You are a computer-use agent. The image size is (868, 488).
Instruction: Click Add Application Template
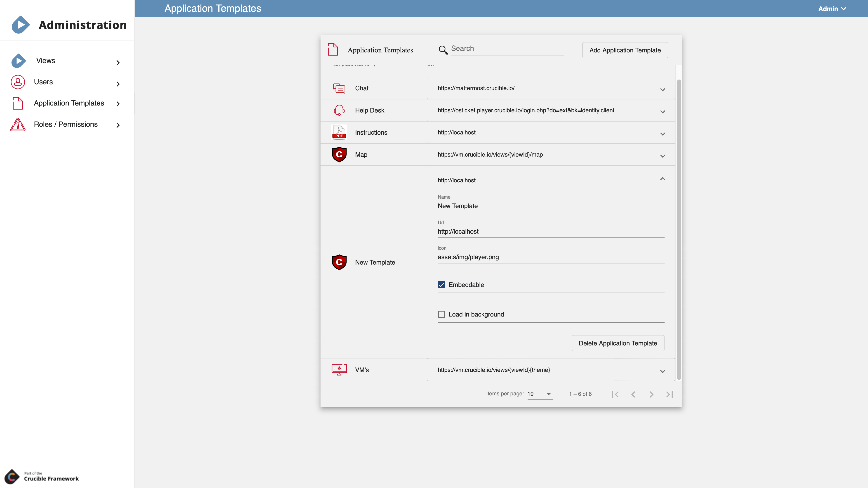pyautogui.click(x=625, y=50)
